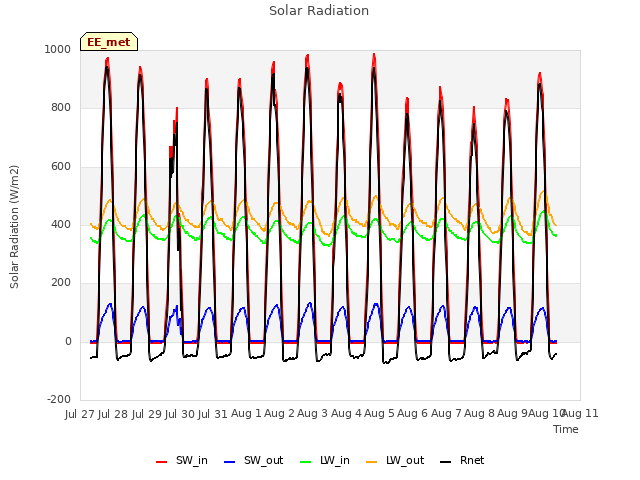Toggle LW_in series in the legend
The image size is (640, 480).
325,461
